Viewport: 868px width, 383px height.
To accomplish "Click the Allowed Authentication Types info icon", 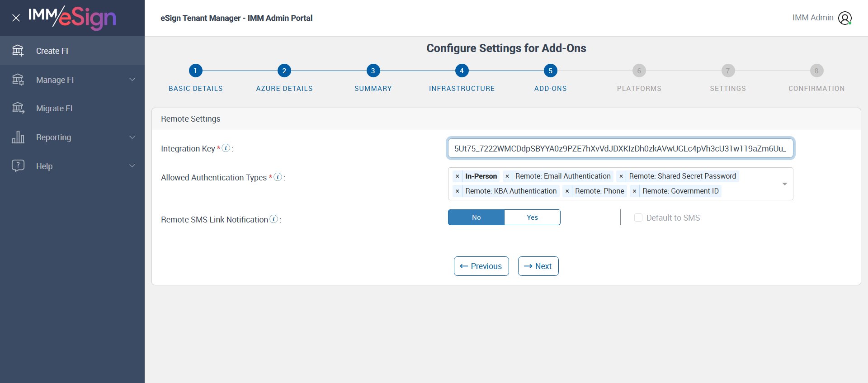I will point(278,177).
